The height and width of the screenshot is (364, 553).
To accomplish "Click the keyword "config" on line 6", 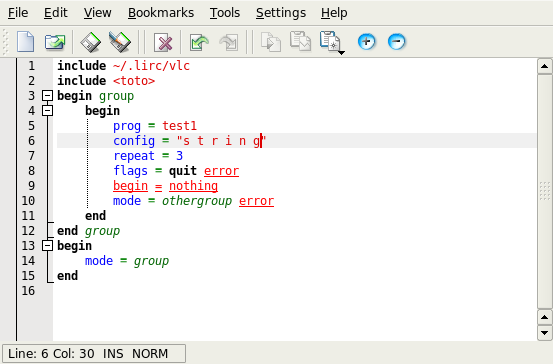I will [x=134, y=141].
